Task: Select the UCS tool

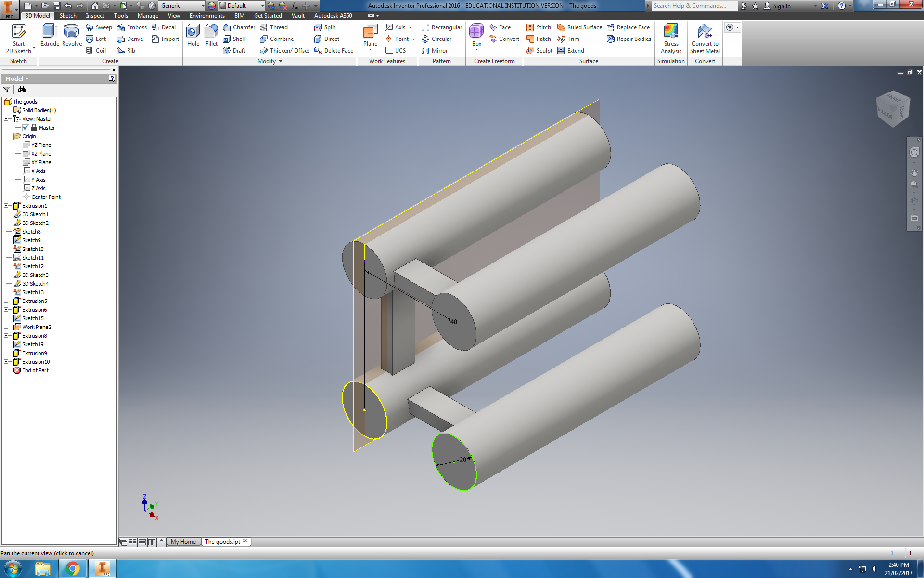Action: pyautogui.click(x=395, y=51)
